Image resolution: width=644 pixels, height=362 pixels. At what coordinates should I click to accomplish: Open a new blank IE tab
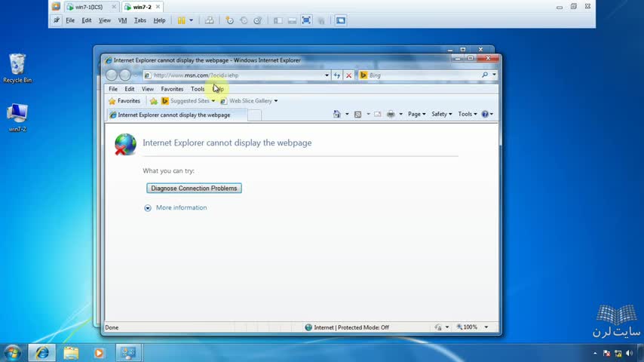pyautogui.click(x=254, y=115)
